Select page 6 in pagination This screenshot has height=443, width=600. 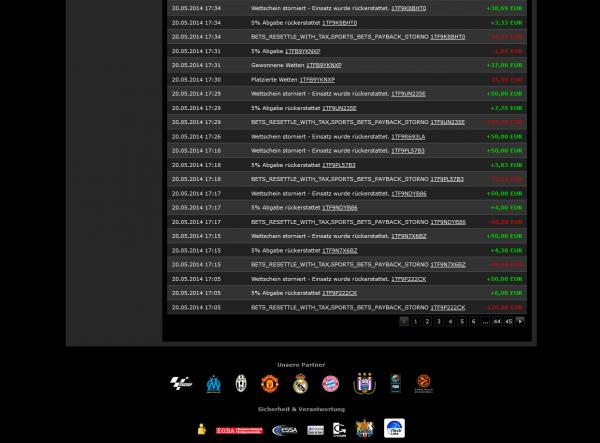pos(473,321)
